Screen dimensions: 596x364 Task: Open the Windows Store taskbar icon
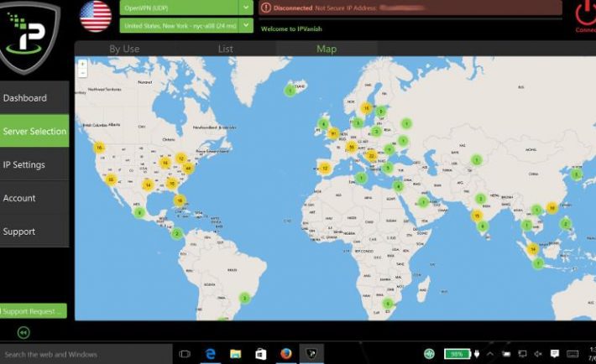(260, 355)
